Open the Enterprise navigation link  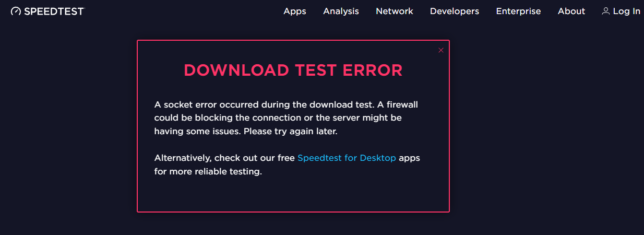[x=518, y=11]
